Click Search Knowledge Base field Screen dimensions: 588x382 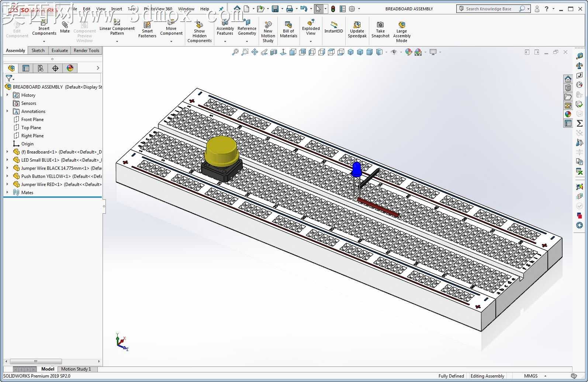point(489,8)
